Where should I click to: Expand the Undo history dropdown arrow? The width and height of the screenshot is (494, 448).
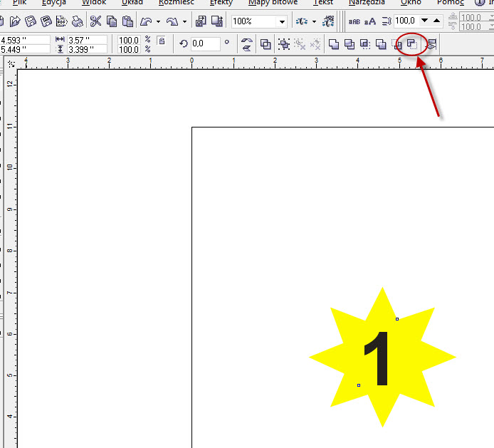pos(158,21)
